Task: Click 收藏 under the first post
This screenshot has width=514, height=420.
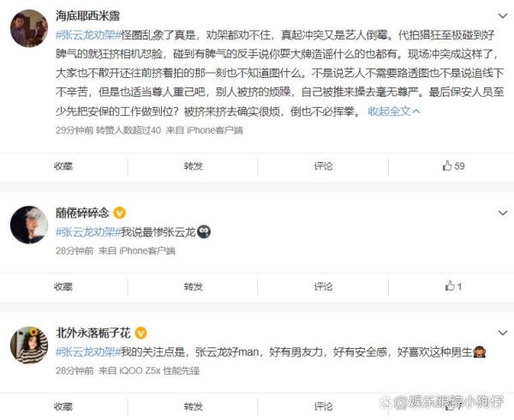Action: point(63,166)
